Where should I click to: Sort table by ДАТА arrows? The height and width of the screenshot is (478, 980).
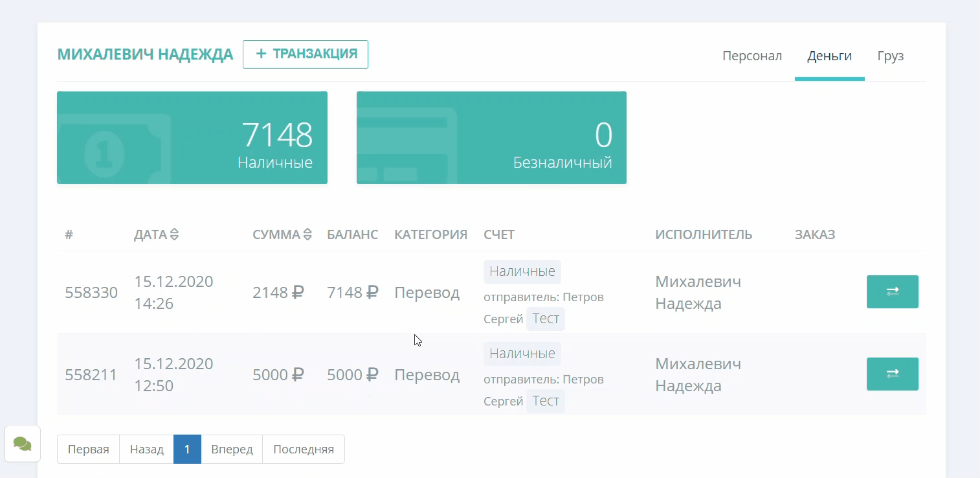point(174,234)
